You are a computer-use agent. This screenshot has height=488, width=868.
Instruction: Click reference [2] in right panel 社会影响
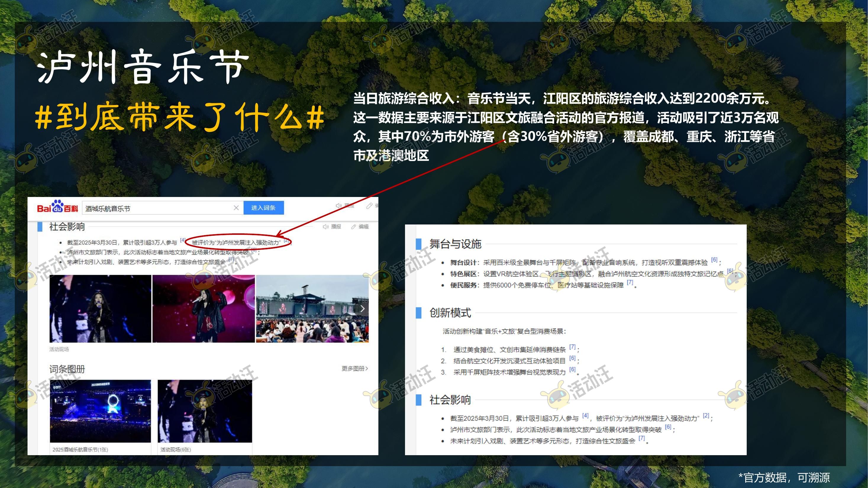pos(706,415)
